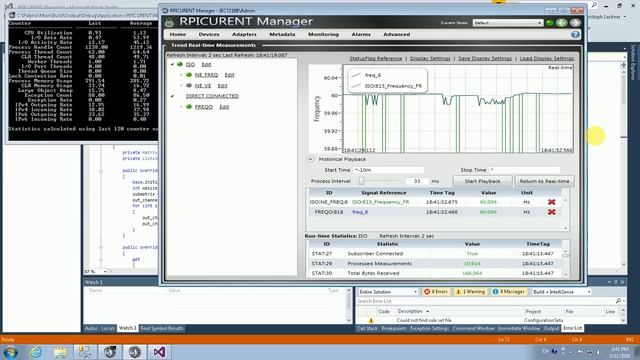640x360 pixels.
Task: Select the freq_6 signal reference
Action: [x=360, y=212]
